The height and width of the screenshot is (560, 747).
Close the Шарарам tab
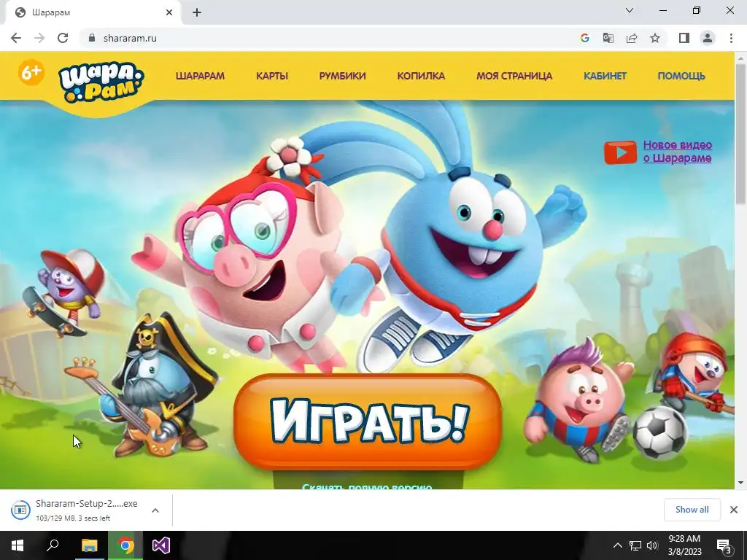[169, 12]
